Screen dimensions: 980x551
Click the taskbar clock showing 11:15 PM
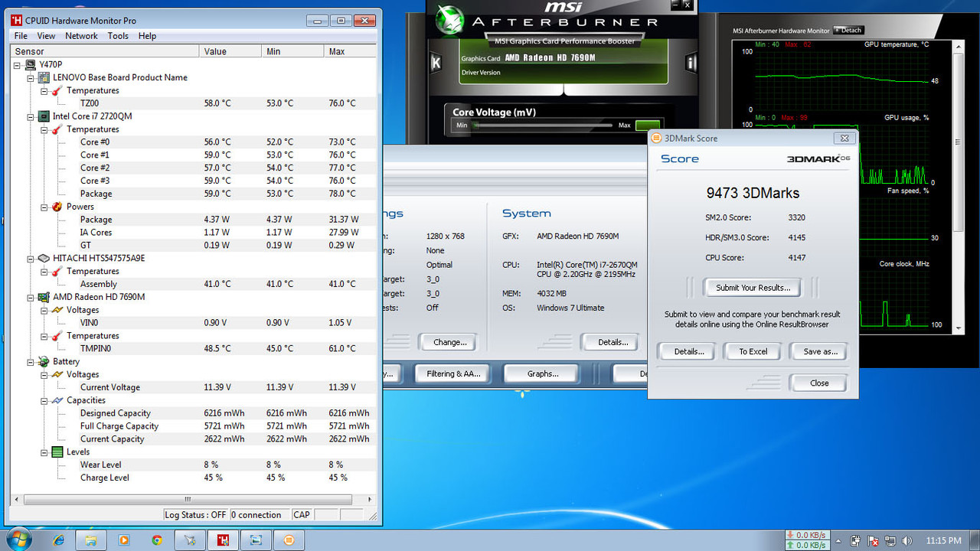pyautogui.click(x=943, y=540)
